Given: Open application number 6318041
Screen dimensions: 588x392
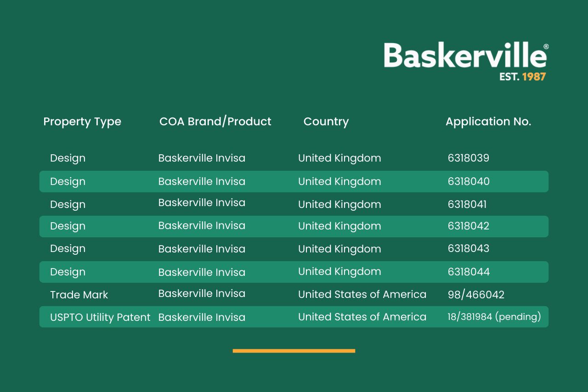Looking at the screenshot, I should (467, 205).
